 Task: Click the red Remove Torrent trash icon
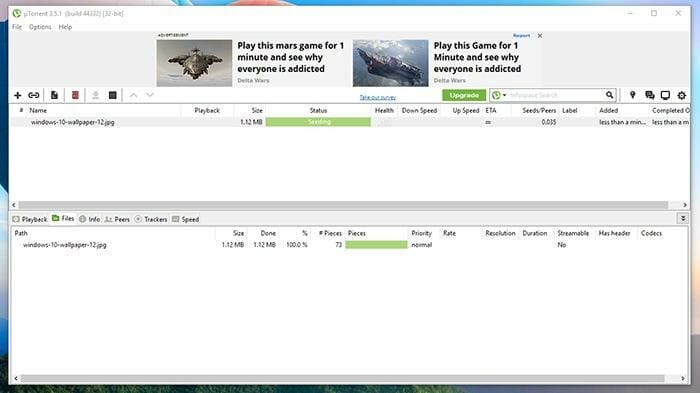coord(75,95)
